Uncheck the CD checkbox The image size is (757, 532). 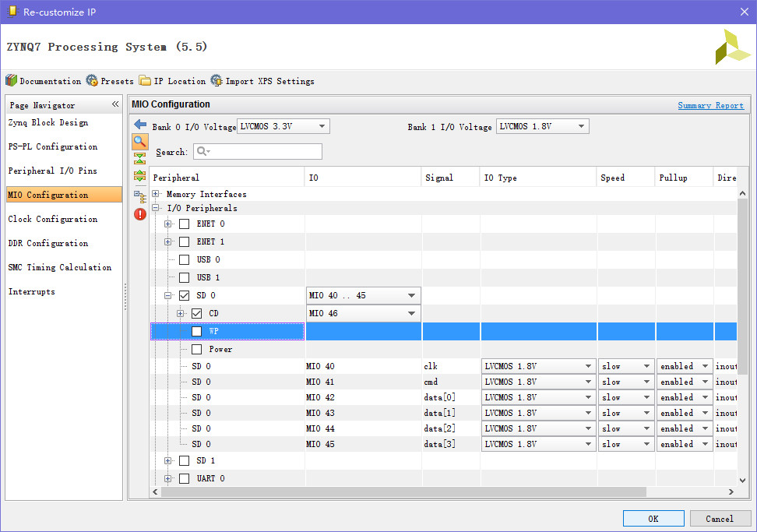[196, 314]
